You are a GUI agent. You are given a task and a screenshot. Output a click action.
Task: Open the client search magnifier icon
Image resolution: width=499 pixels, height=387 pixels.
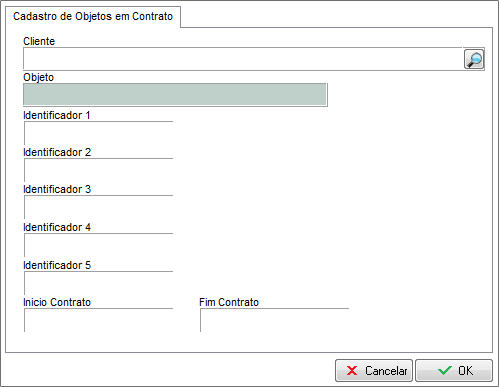474,59
